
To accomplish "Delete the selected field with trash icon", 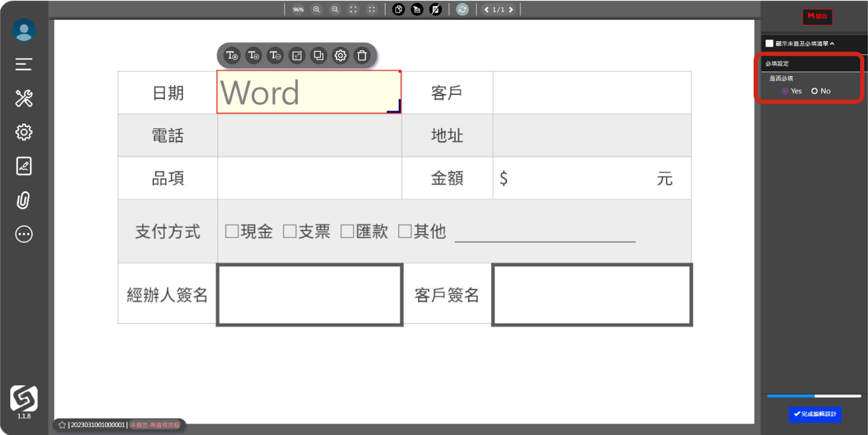I will [362, 56].
